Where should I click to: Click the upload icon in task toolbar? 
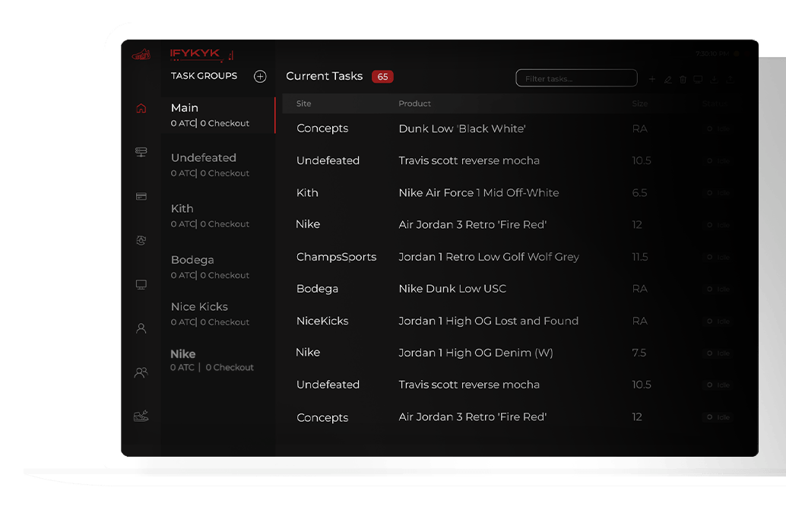[x=730, y=79]
